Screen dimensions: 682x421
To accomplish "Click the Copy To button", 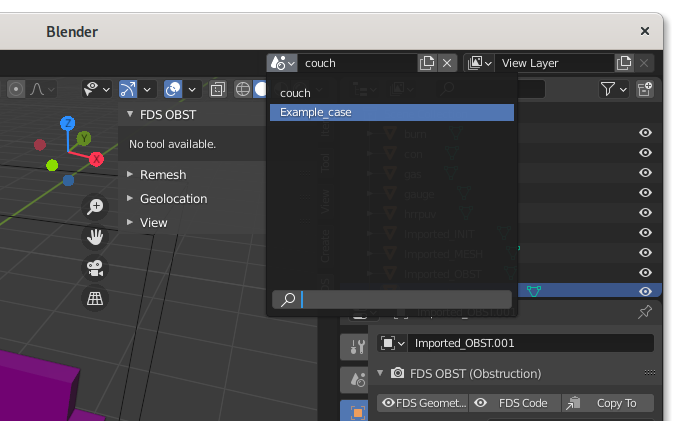I will pyautogui.click(x=608, y=403).
